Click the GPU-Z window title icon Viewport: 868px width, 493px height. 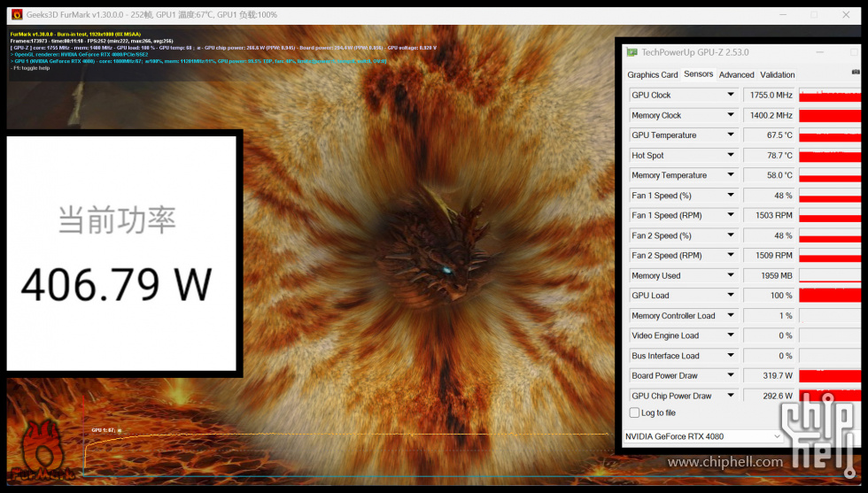pos(632,52)
